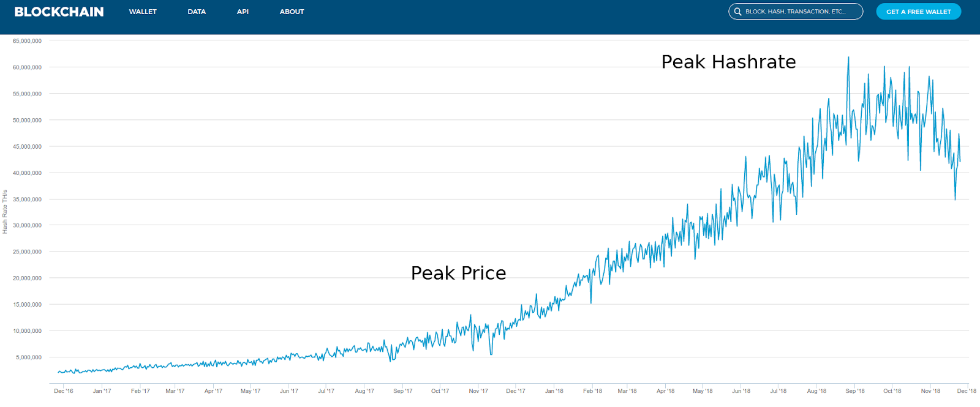
Task: Open the BLOCKCHAIN logo home link
Action: click(59, 12)
